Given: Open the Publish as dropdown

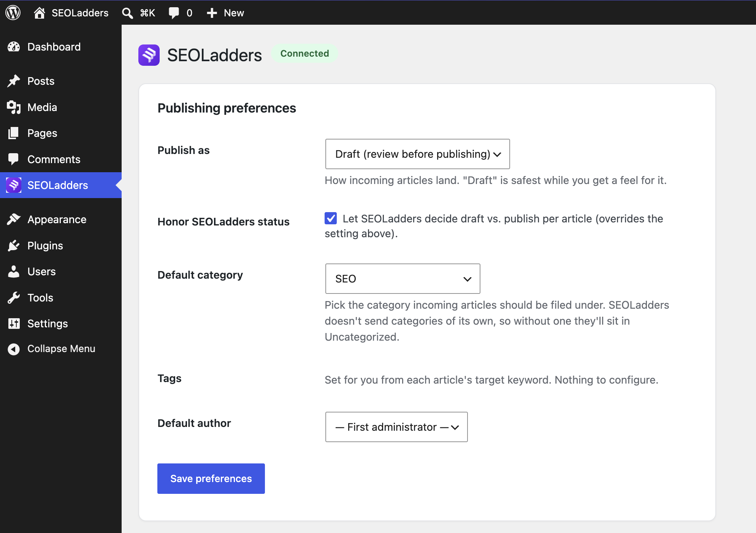Looking at the screenshot, I should click(x=417, y=154).
